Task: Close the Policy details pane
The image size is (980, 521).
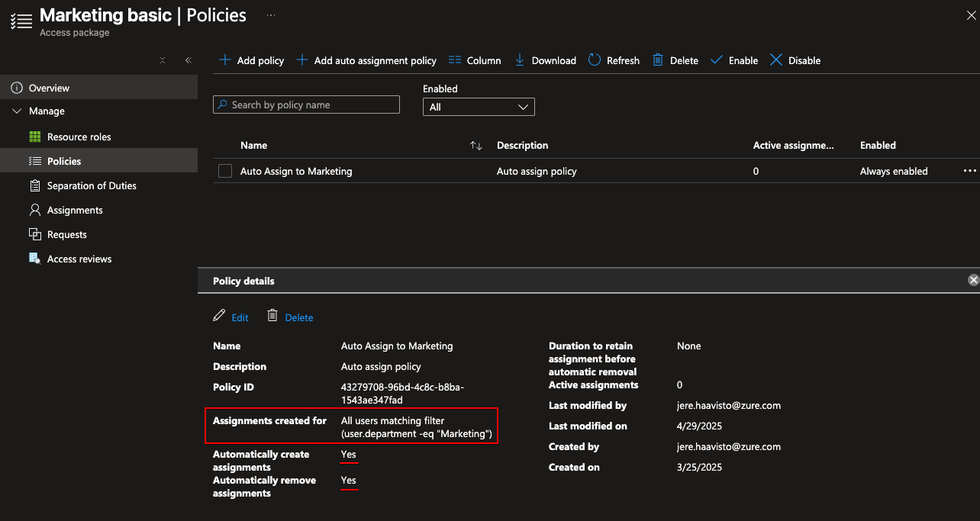Action: coord(973,280)
